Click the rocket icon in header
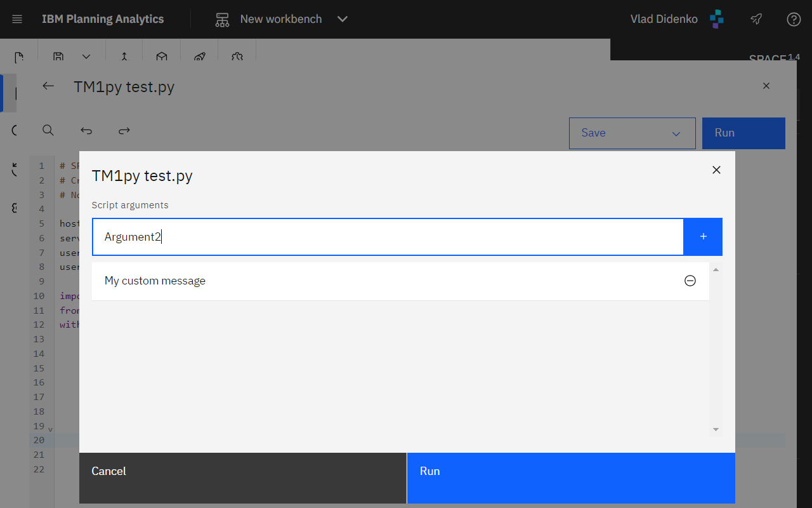Viewport: 812px width, 508px height. [756, 19]
